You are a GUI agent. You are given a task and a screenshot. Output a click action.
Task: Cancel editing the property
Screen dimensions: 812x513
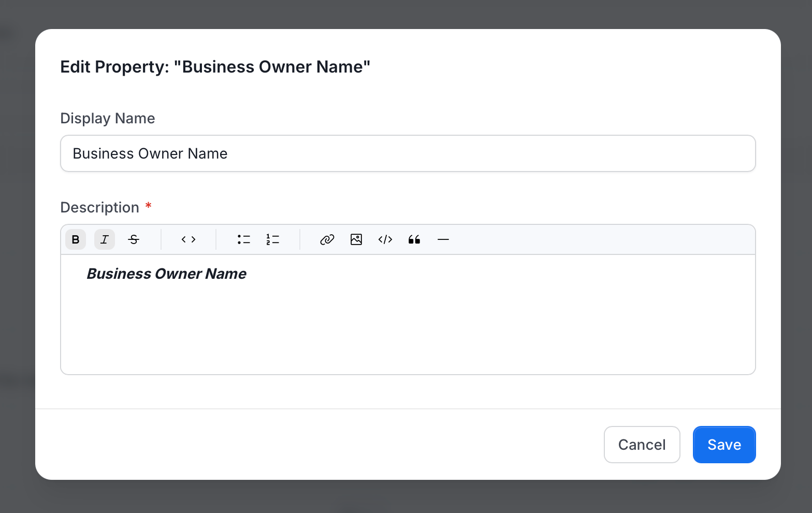point(642,445)
